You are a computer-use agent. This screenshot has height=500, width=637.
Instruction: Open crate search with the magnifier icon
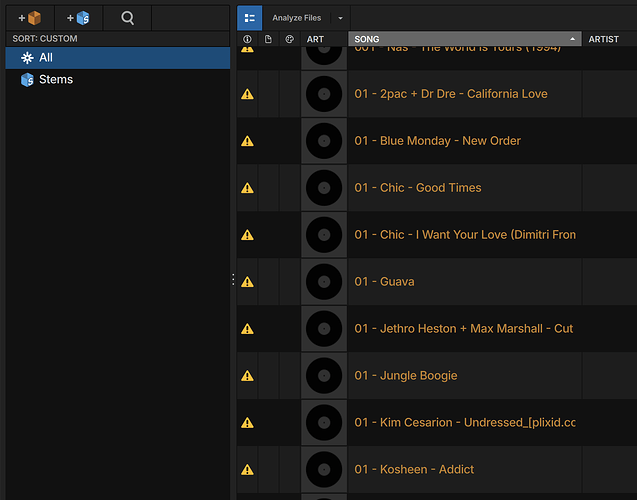tap(127, 18)
